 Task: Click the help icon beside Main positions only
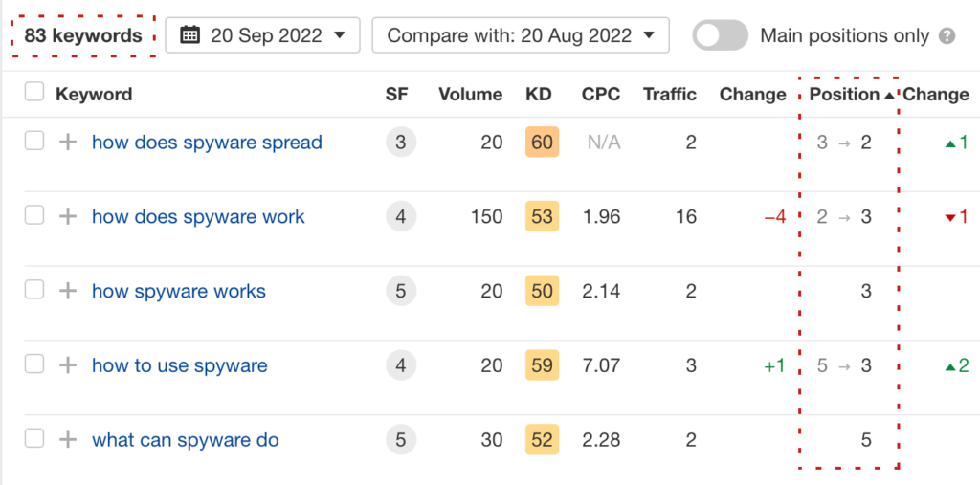947,36
